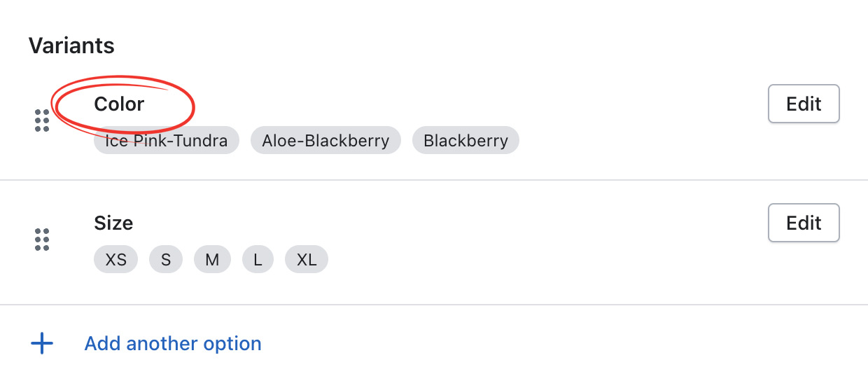Add another option link
Screen dimensions: 868x381
point(173,344)
